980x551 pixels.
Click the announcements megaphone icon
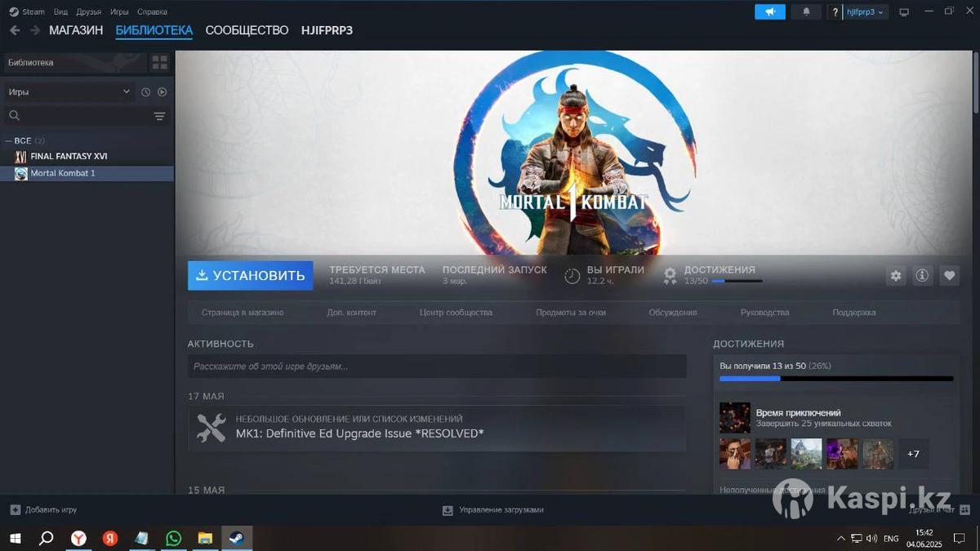769,12
